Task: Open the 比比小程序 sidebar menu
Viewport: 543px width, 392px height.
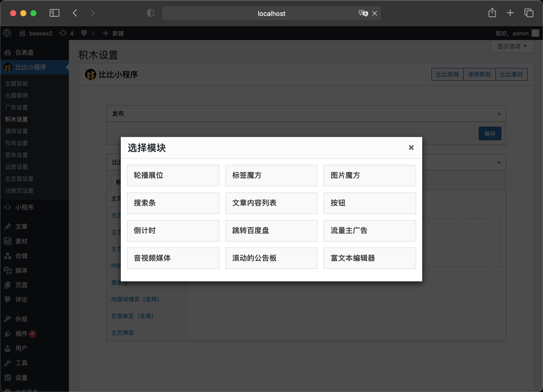Action: pyautogui.click(x=34, y=67)
